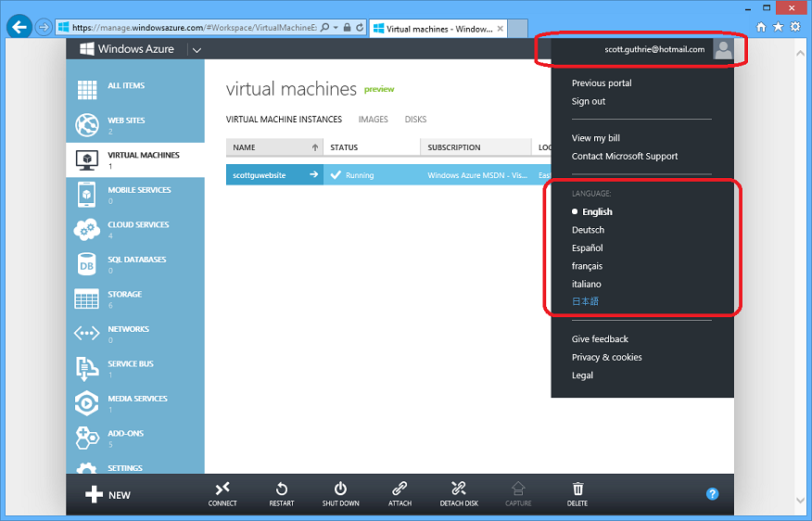Open the Legal link

coord(582,375)
